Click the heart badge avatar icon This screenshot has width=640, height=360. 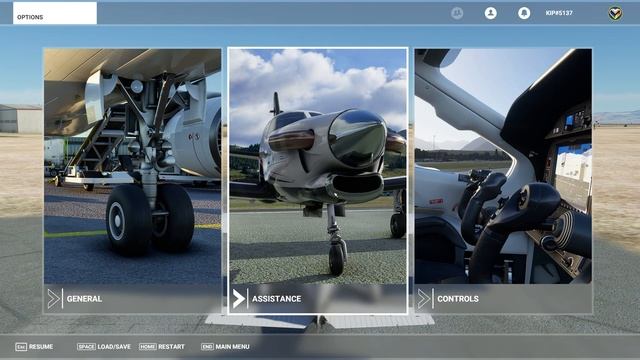616,13
